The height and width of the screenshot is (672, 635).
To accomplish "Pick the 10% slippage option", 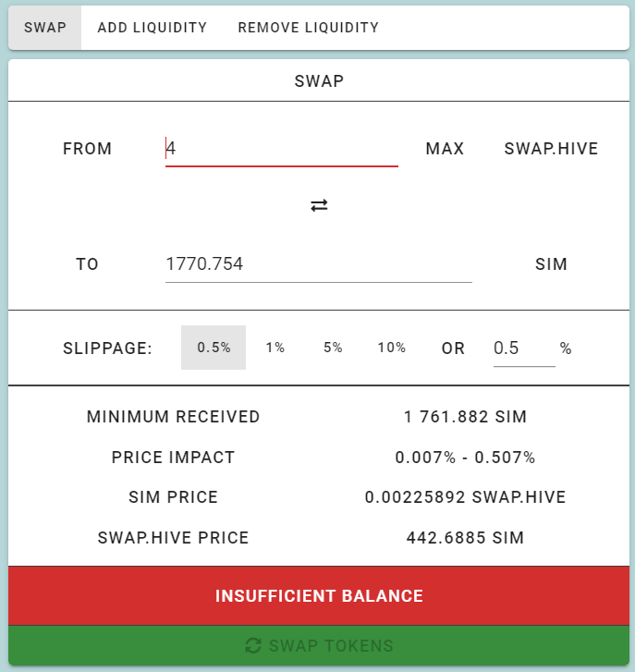I will pos(392,348).
